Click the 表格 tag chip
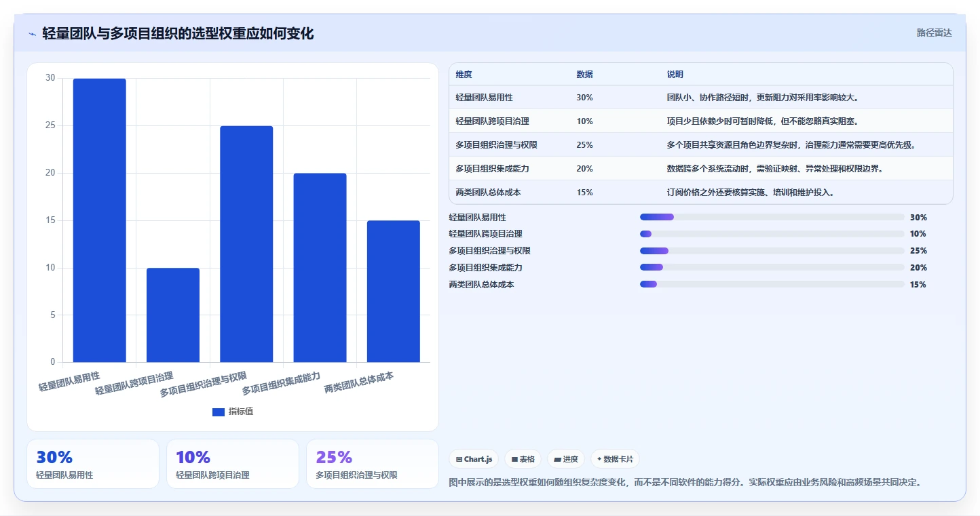 [x=523, y=459]
